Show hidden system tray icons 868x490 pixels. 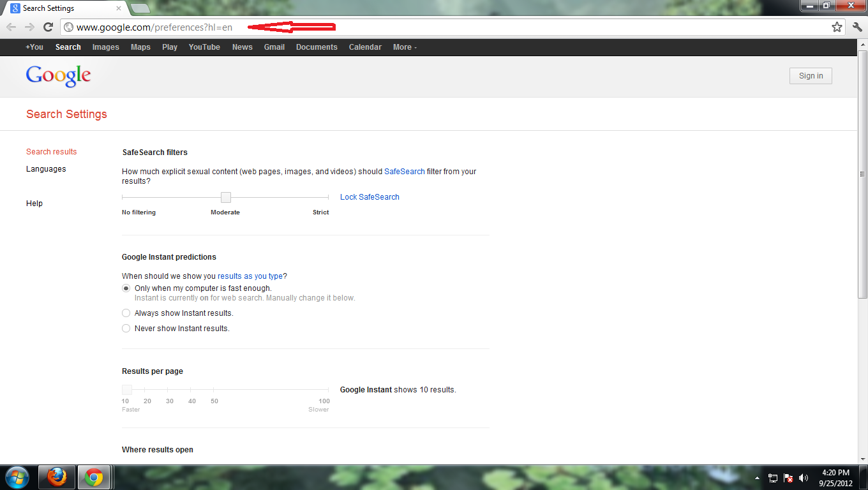758,478
